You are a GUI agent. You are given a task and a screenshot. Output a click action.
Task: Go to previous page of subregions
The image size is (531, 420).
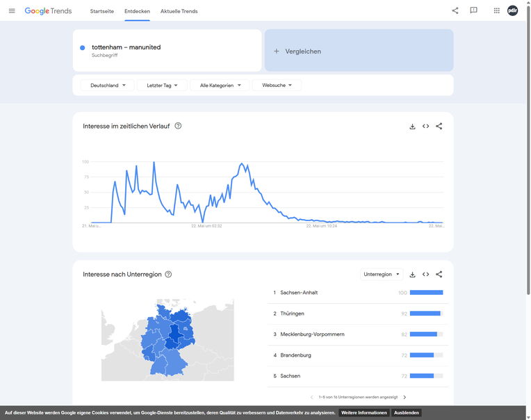[x=311, y=397]
